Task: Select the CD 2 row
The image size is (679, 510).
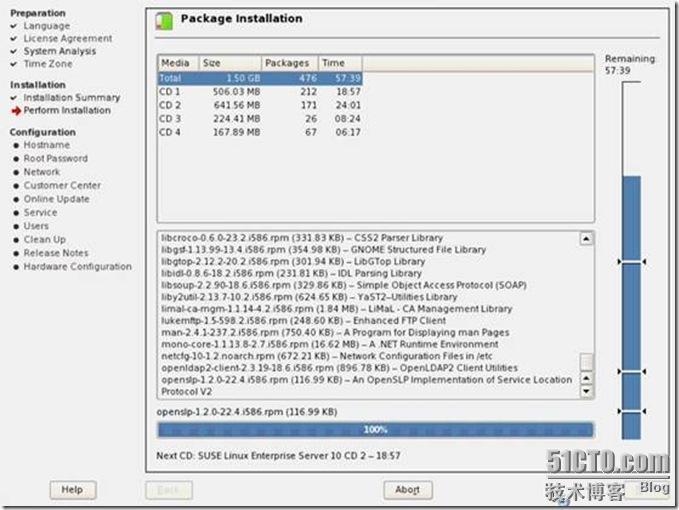Action: tap(260, 105)
